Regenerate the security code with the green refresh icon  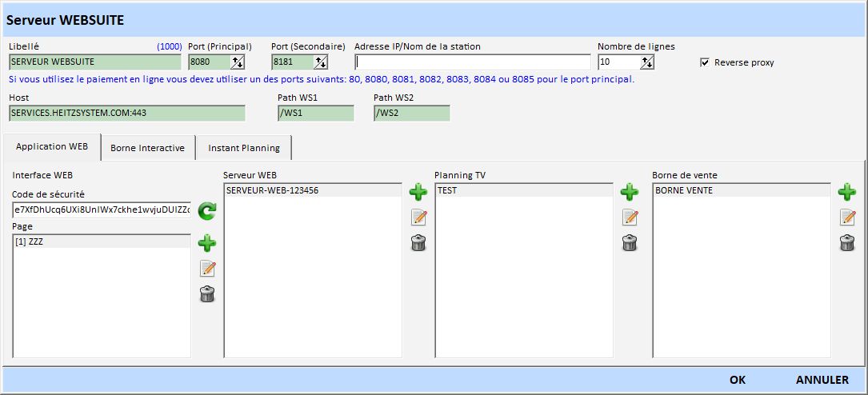(x=207, y=211)
